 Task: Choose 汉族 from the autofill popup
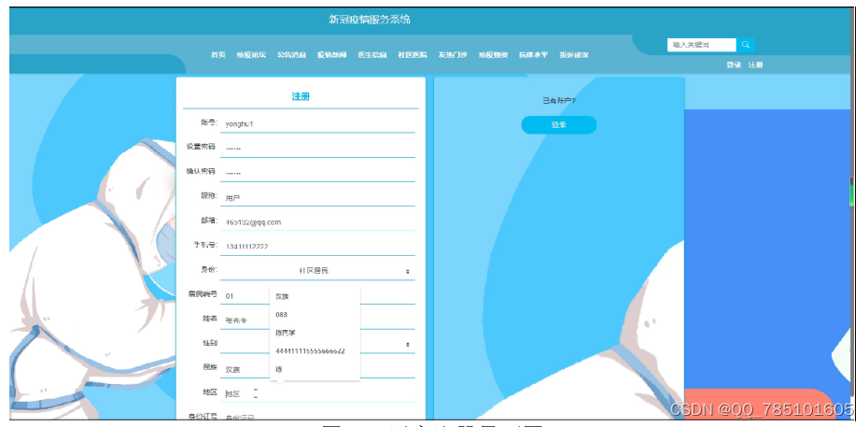pos(315,296)
